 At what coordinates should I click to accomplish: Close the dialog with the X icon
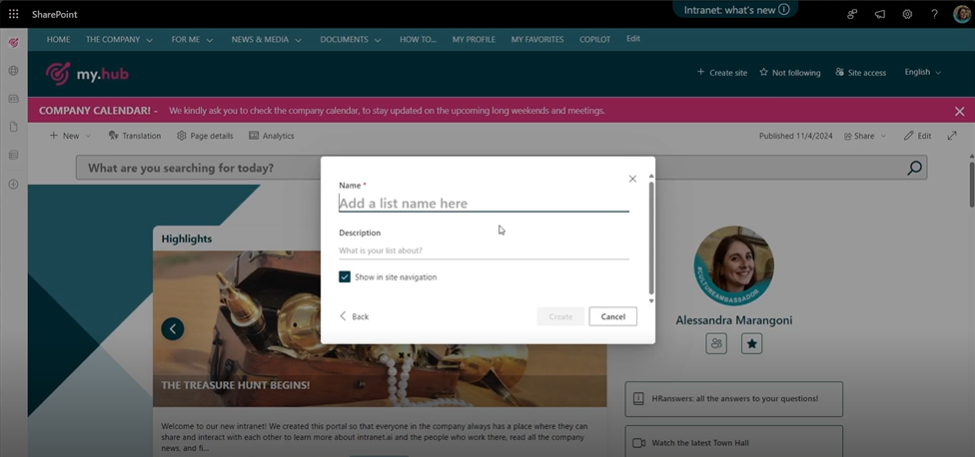click(632, 179)
